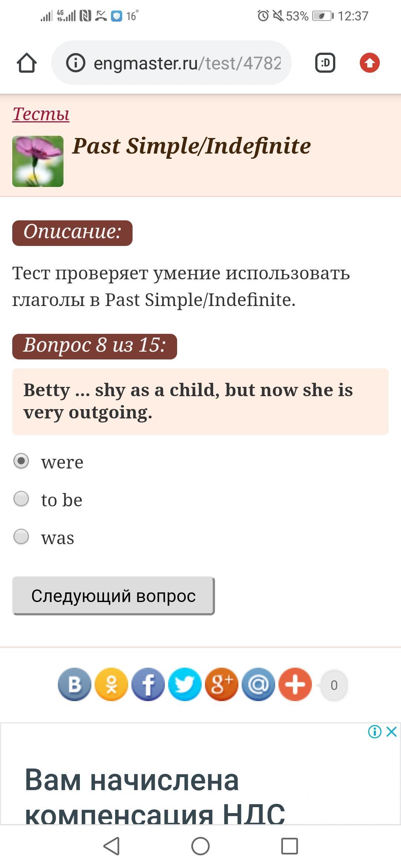Share via Mail.ru @ icon
The height and width of the screenshot is (868, 401).
(258, 684)
